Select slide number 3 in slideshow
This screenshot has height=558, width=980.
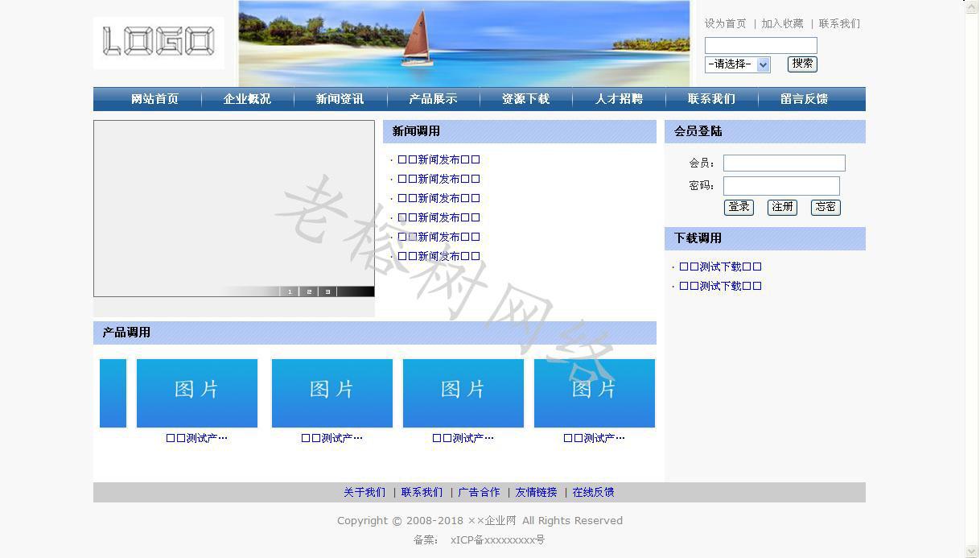click(327, 291)
